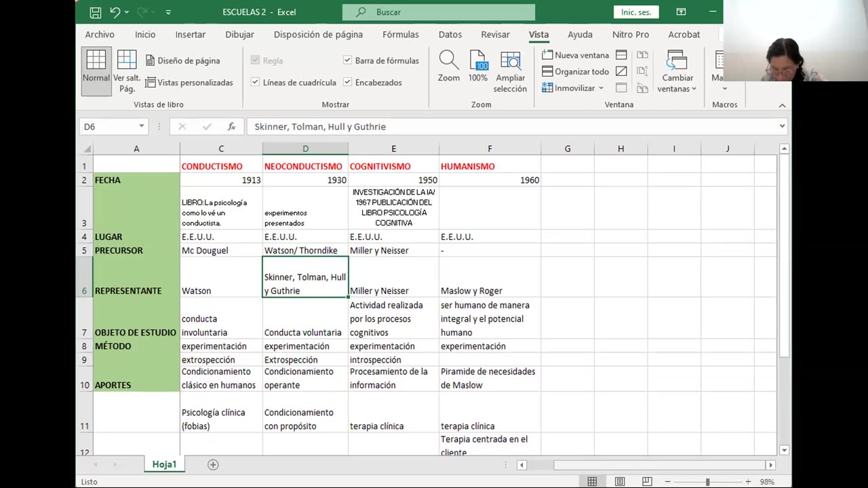Screen dimensions: 868x488
Task: Click the Undo arrow icon
Action: [115, 12]
